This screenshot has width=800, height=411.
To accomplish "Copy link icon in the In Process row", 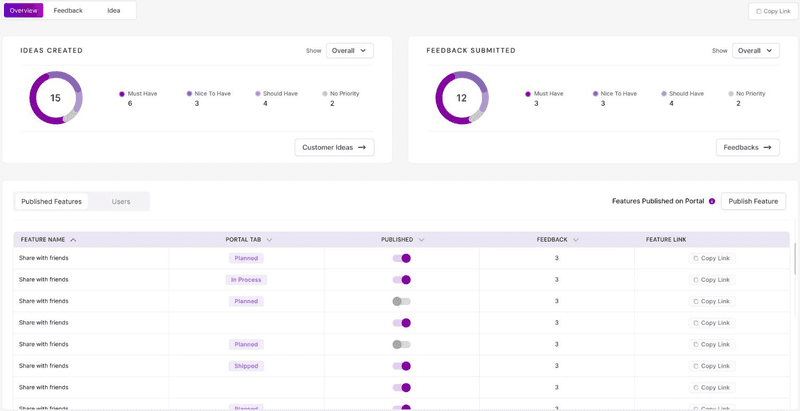I will click(695, 280).
